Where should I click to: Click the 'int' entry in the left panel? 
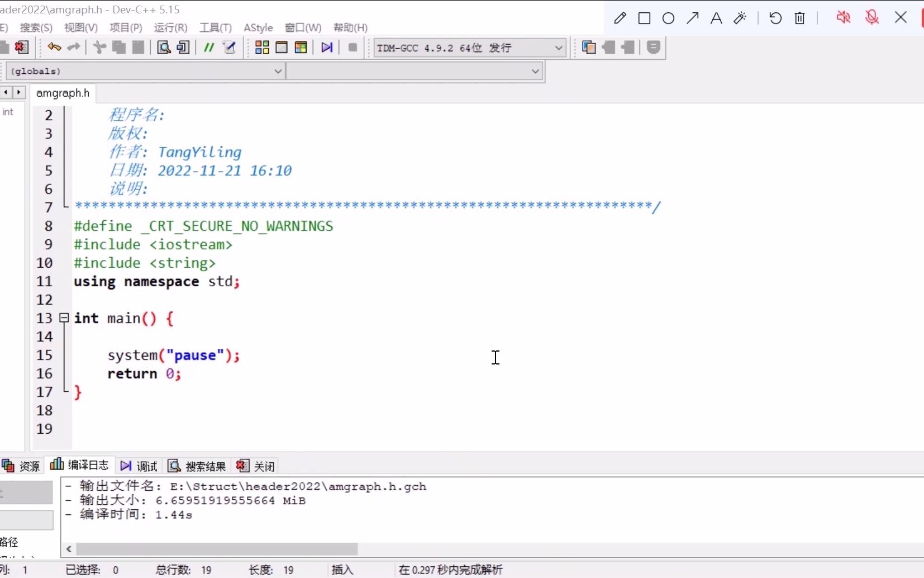point(8,112)
